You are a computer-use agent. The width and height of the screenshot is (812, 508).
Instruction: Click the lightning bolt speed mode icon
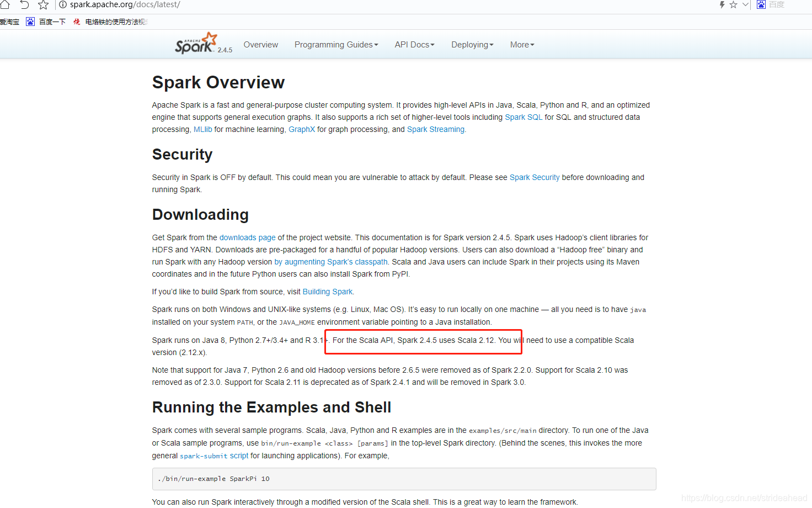coord(722,4)
